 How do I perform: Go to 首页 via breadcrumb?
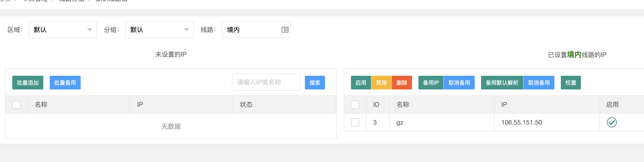pyautogui.click(x=5, y=1)
